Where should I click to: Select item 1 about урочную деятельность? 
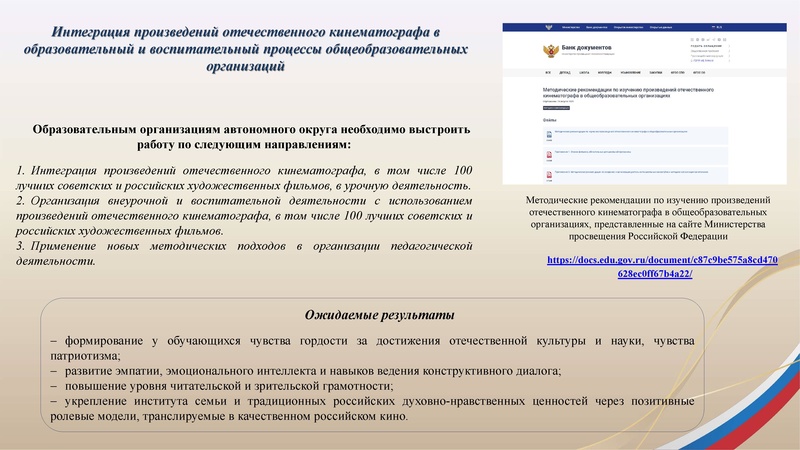[244, 178]
